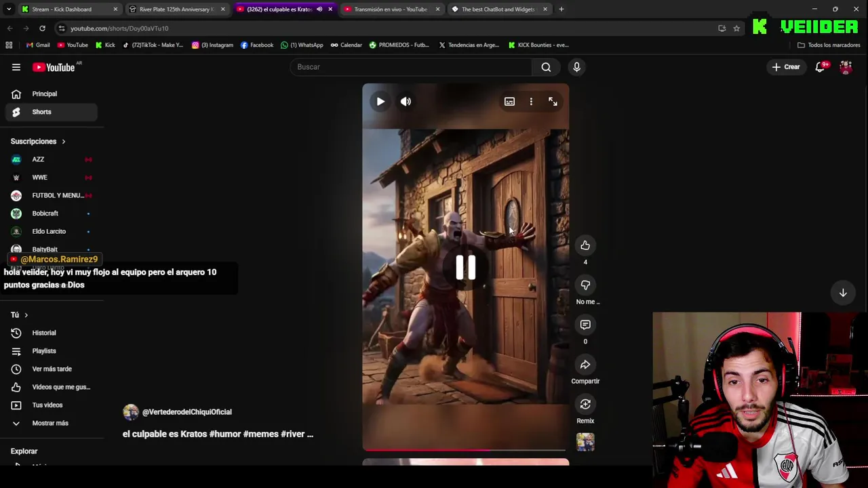868x488 pixels.
Task: Open the Principal home section
Action: click(52, 94)
